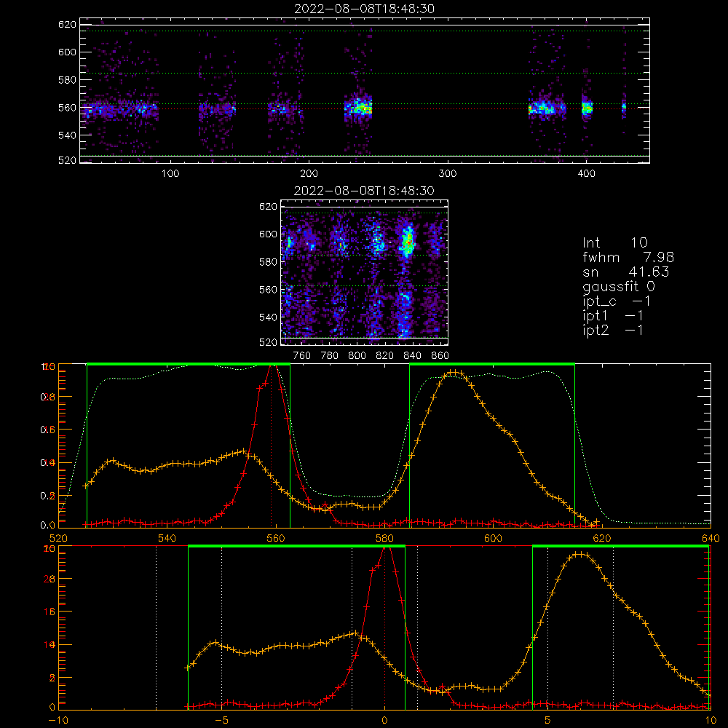This screenshot has width=728, height=728.
Task: Click x-axis label 0 of bottom plot
Action: (384, 721)
